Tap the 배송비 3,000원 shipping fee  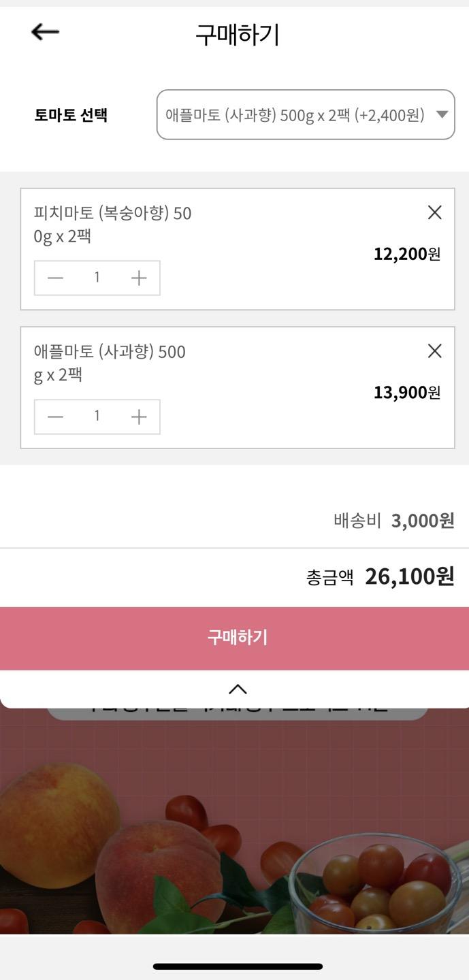393,521
